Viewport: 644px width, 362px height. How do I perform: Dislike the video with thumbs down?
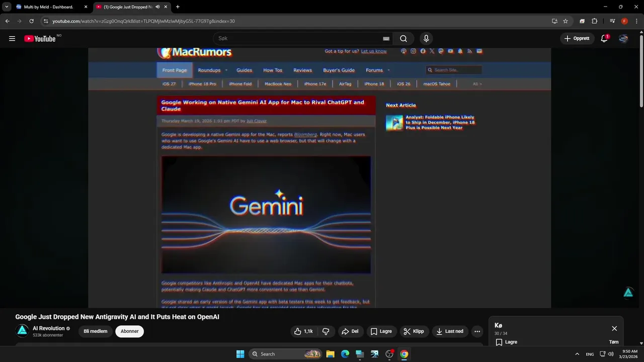pyautogui.click(x=326, y=331)
